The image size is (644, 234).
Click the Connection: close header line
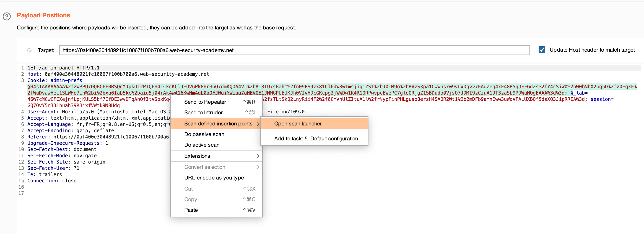click(x=52, y=181)
